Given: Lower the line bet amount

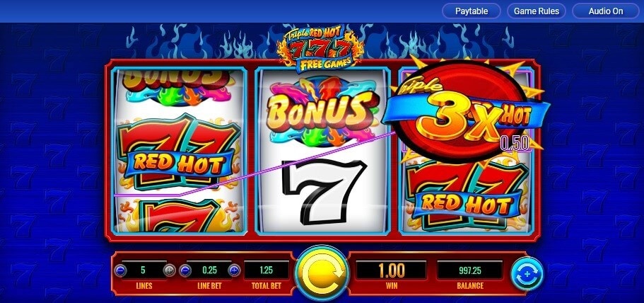Looking at the screenshot, I should click(185, 271).
